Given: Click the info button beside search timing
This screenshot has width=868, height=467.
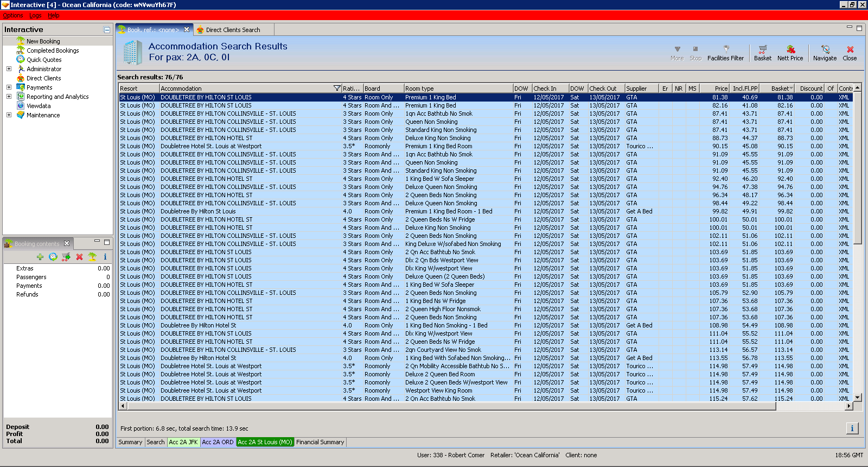Looking at the screenshot, I should point(852,428).
